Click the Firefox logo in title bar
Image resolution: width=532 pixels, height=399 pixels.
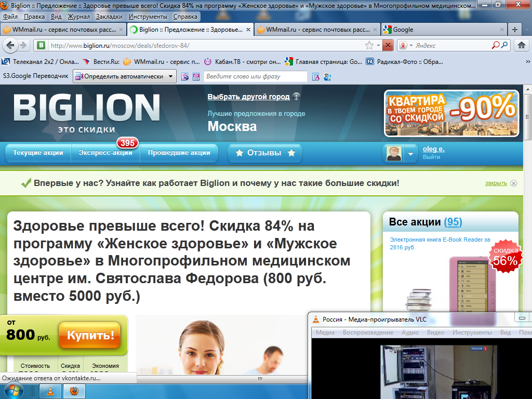[4, 5]
